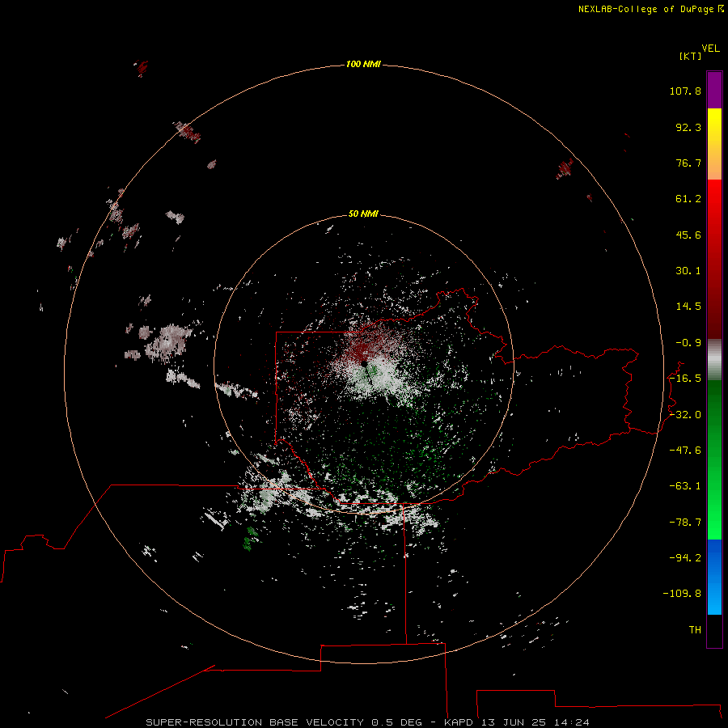Click the 14.5 legend value
This screenshot has height=728, width=728.
688,307
